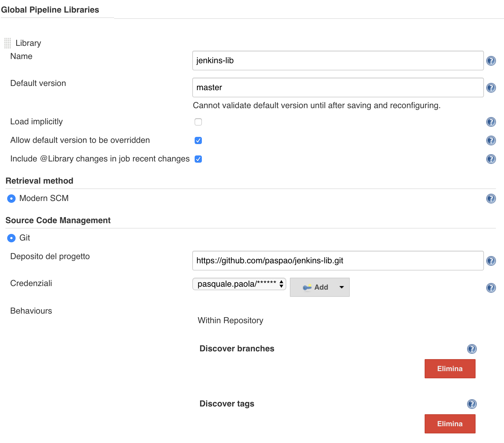The height and width of the screenshot is (443, 504).
Task: Open help for Default version field
Action: [x=491, y=88]
